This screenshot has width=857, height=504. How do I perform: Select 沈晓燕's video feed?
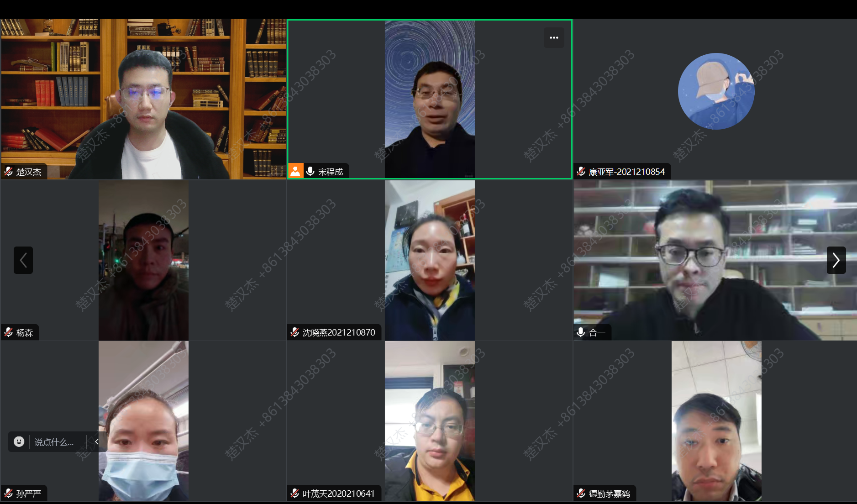(430, 260)
